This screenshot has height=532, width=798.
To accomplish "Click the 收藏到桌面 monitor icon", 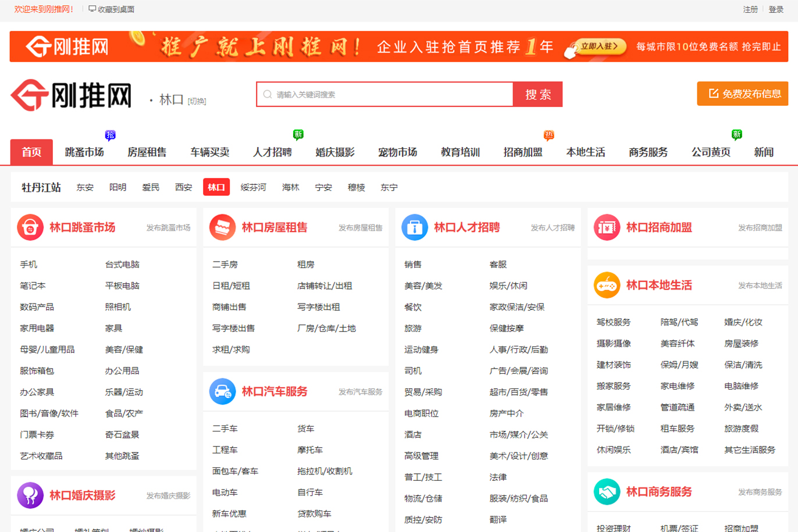I will (x=92, y=9).
